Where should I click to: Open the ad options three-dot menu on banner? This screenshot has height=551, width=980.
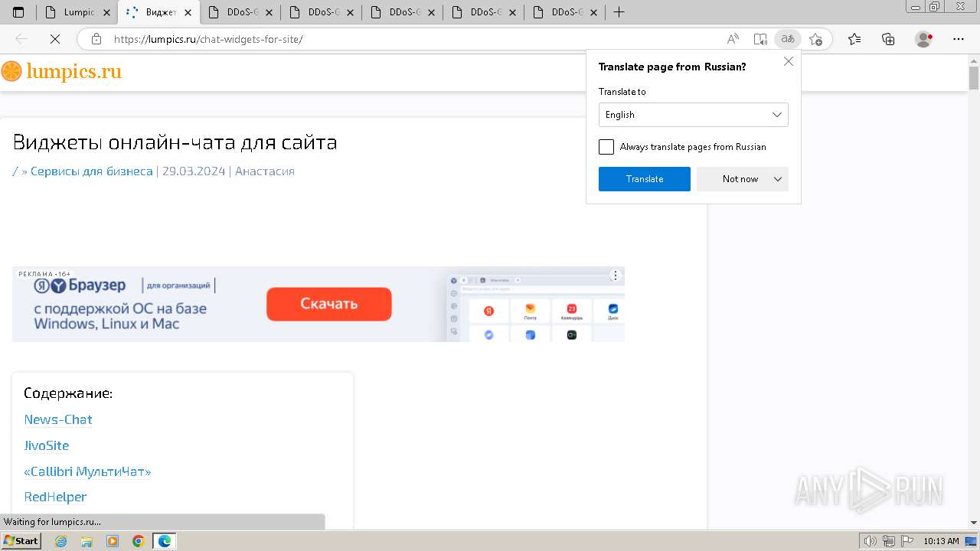tap(616, 275)
